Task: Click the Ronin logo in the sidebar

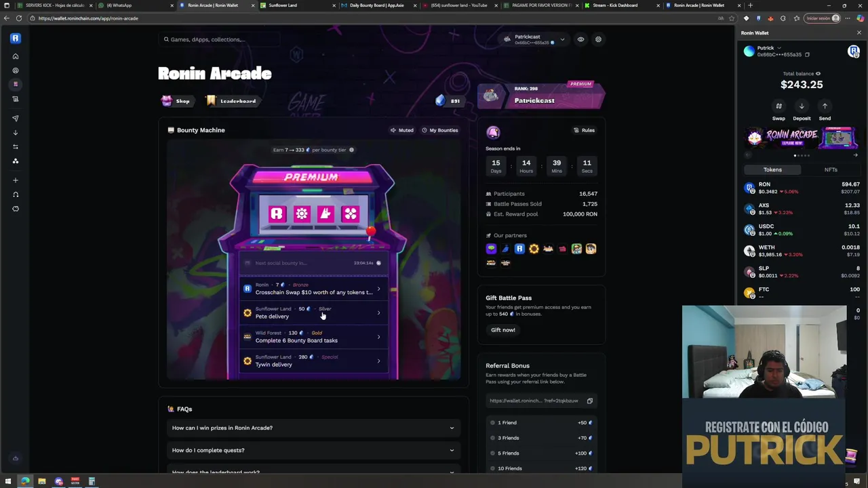Action: tap(15, 38)
